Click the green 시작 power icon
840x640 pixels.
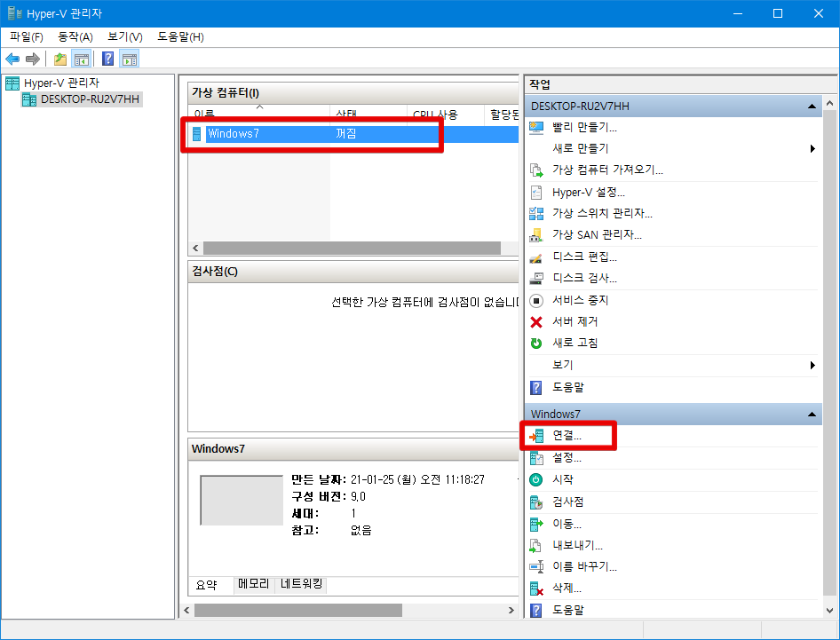tap(536, 480)
